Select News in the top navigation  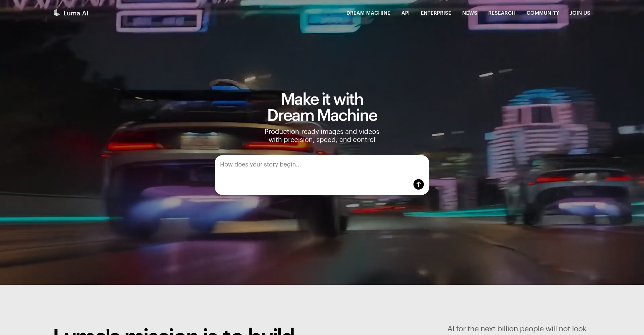[x=469, y=13]
